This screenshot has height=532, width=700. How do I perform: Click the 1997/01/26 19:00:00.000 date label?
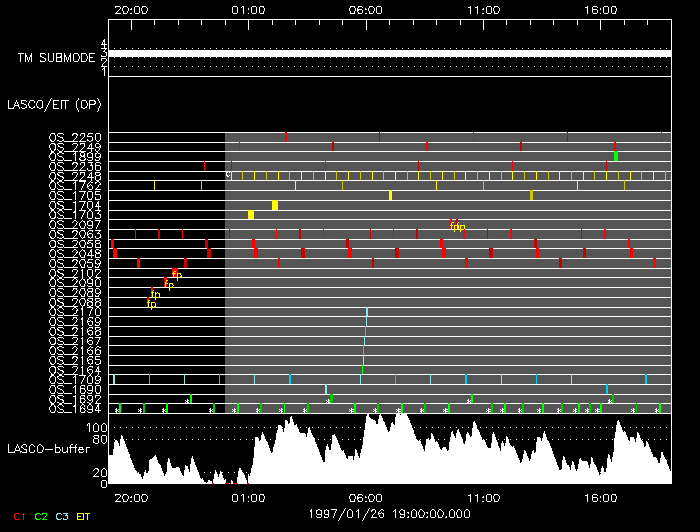coord(390,512)
